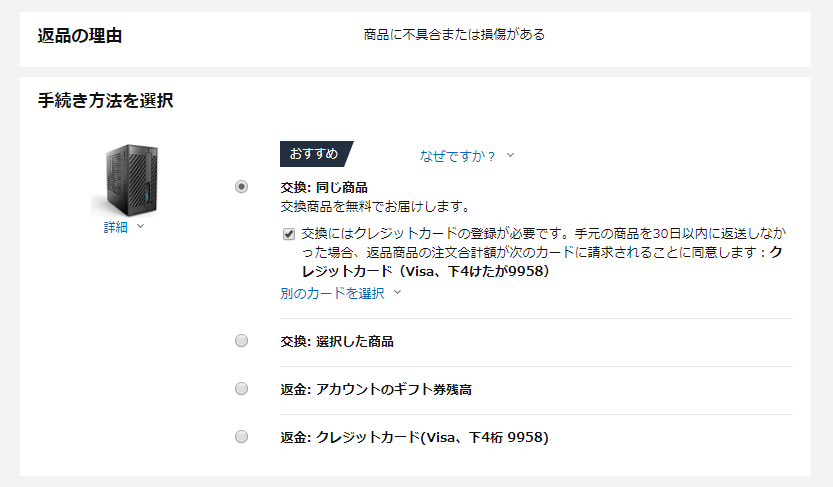
Task: Click the 手続き方法を選択 heading
Action: tap(106, 100)
